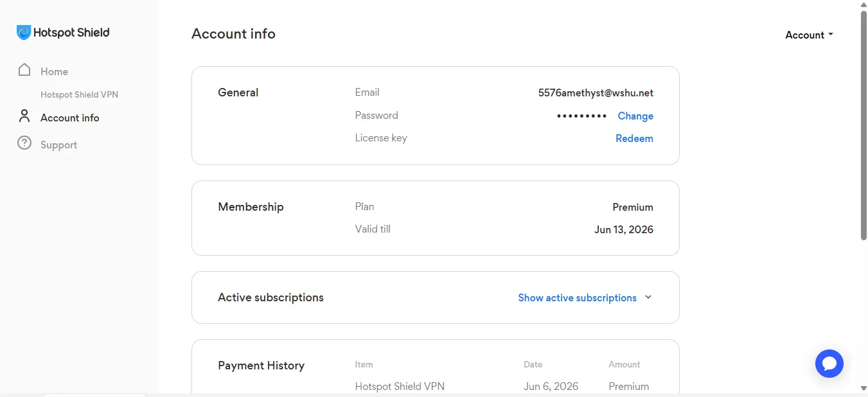Select Hotspot Shield VPN in sidebar
The height and width of the screenshot is (397, 868).
point(79,94)
